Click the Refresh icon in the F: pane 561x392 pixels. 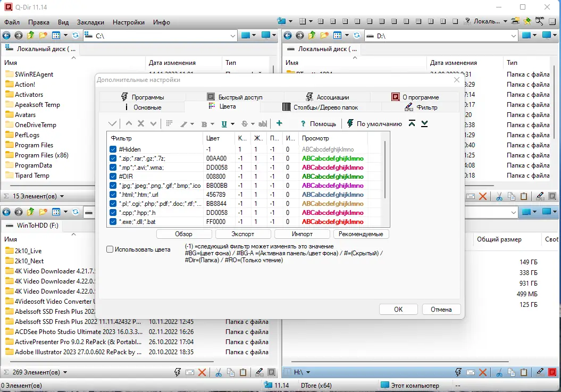(x=76, y=212)
